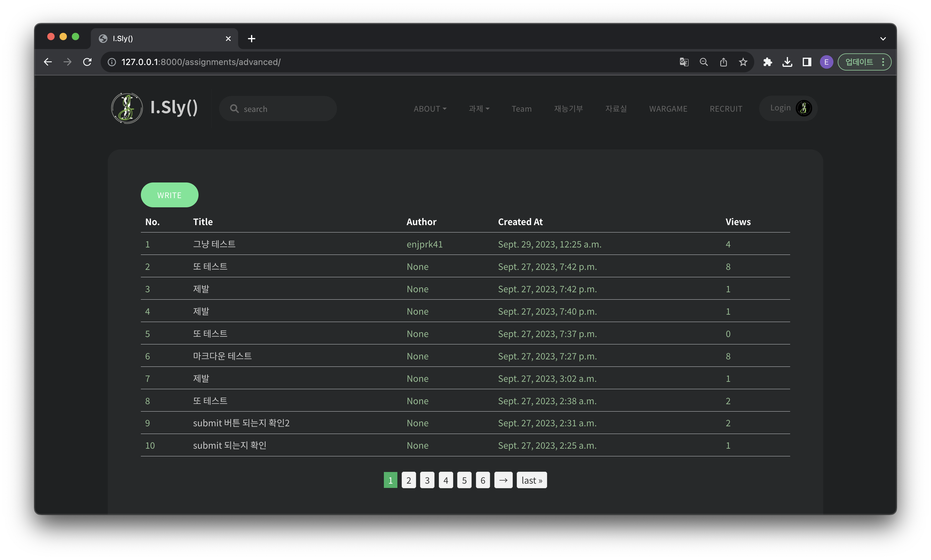Expand the tab search chevron

click(883, 39)
